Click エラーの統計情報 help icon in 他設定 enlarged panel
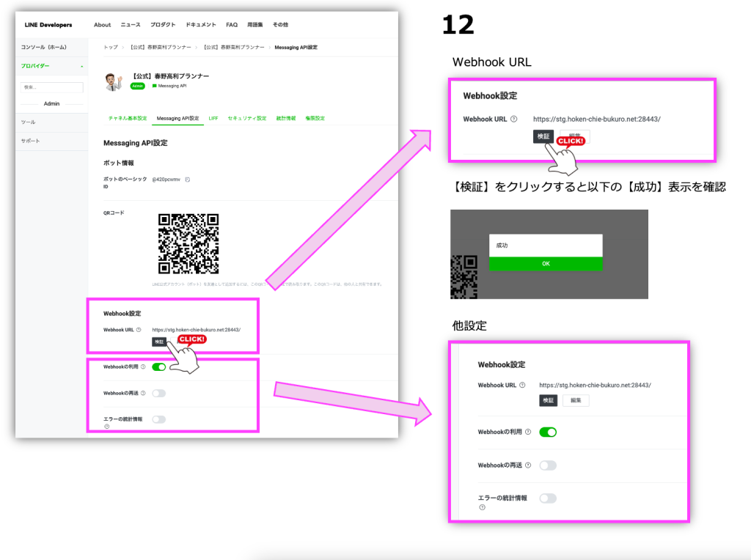The image size is (751, 560). [483, 507]
